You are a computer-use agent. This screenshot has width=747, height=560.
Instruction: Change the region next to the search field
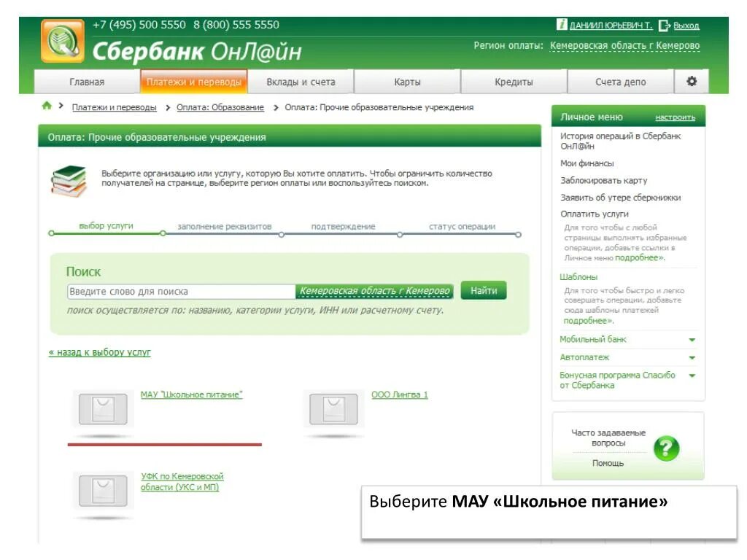pos(374,291)
